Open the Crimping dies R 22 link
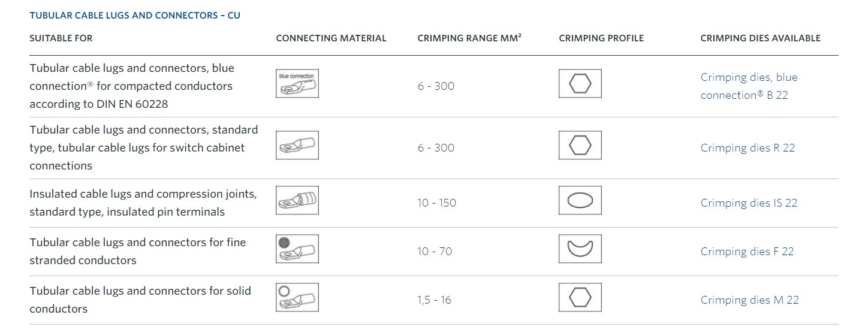The width and height of the screenshot is (868, 330). click(748, 148)
